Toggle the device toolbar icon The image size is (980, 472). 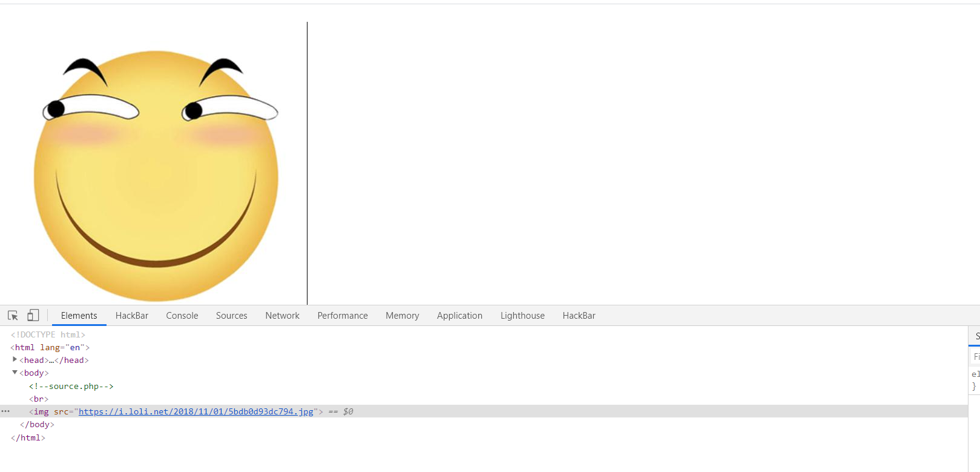[x=33, y=316]
